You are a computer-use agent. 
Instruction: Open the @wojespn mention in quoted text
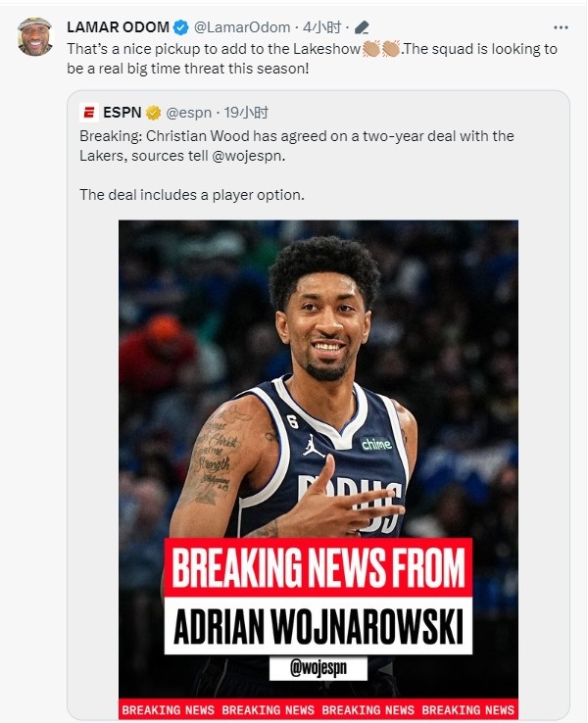[247, 156]
